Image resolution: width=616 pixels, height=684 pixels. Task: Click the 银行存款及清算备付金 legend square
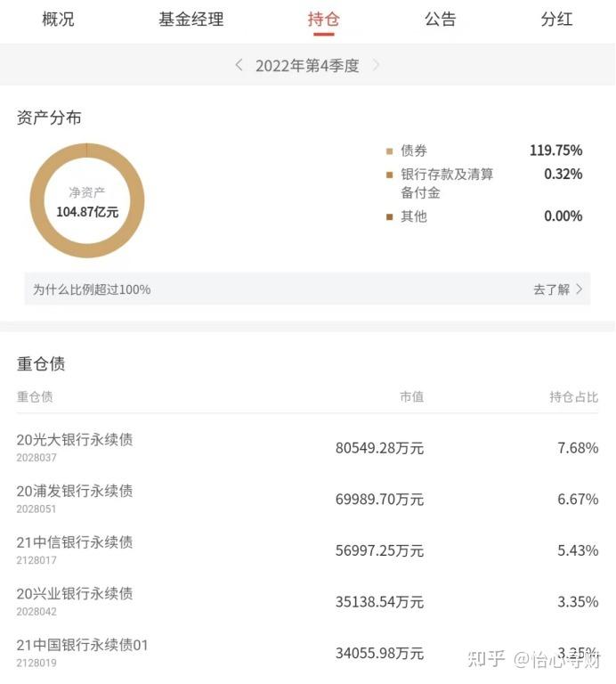tap(389, 175)
